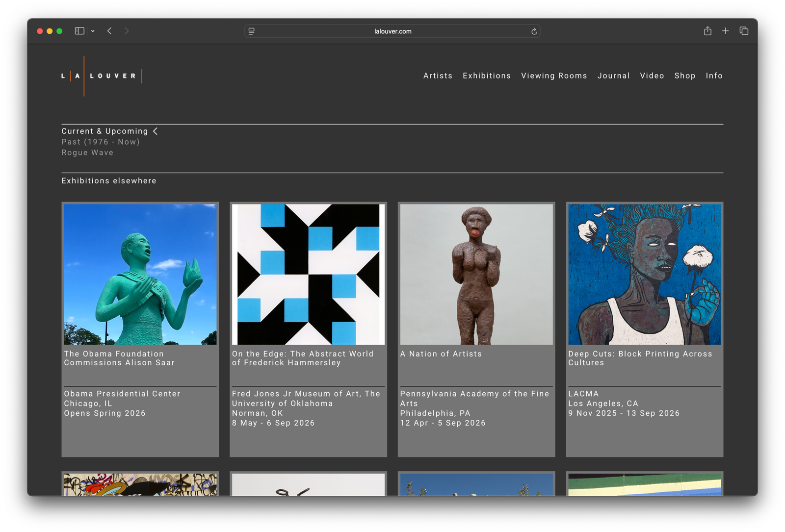Click the chevron beside Current & Upcoming

point(155,131)
